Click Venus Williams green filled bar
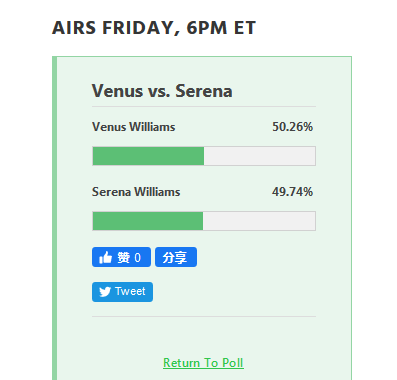 point(148,156)
